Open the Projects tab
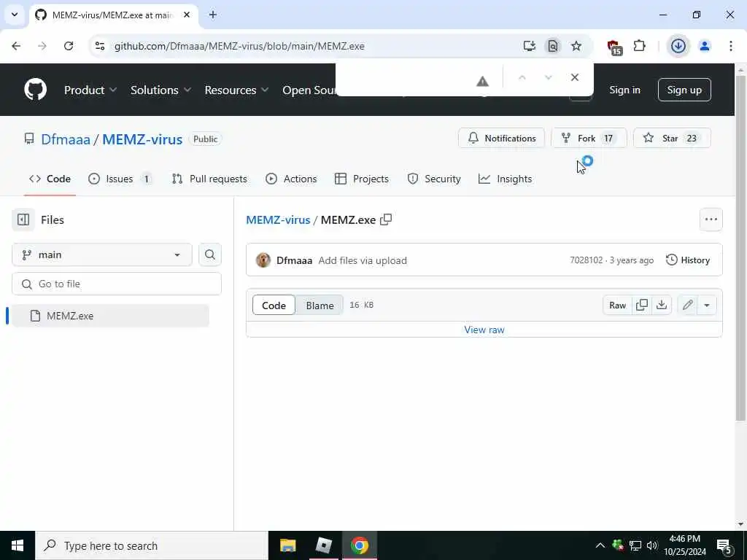The image size is (747, 560). (362, 179)
